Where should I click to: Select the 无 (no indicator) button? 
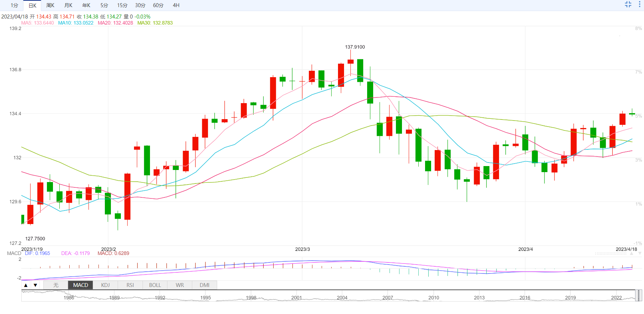[56, 285]
